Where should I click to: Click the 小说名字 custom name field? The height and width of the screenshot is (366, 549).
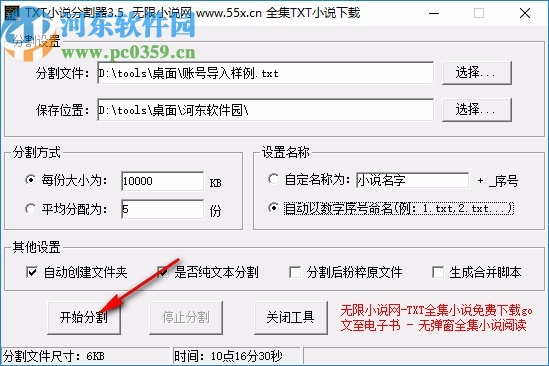[412, 180]
